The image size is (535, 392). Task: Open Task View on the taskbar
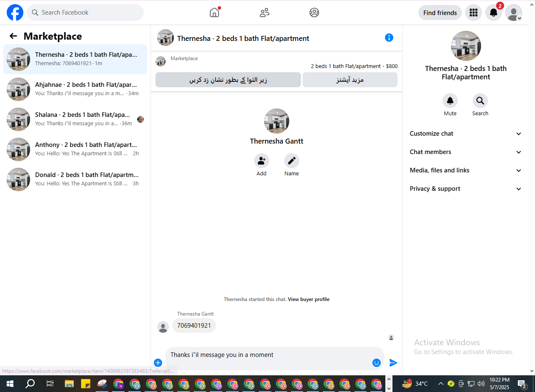(50, 384)
